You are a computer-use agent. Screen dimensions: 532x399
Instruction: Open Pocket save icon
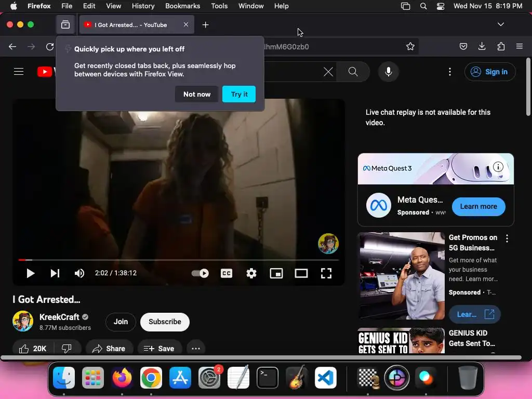[x=463, y=46]
